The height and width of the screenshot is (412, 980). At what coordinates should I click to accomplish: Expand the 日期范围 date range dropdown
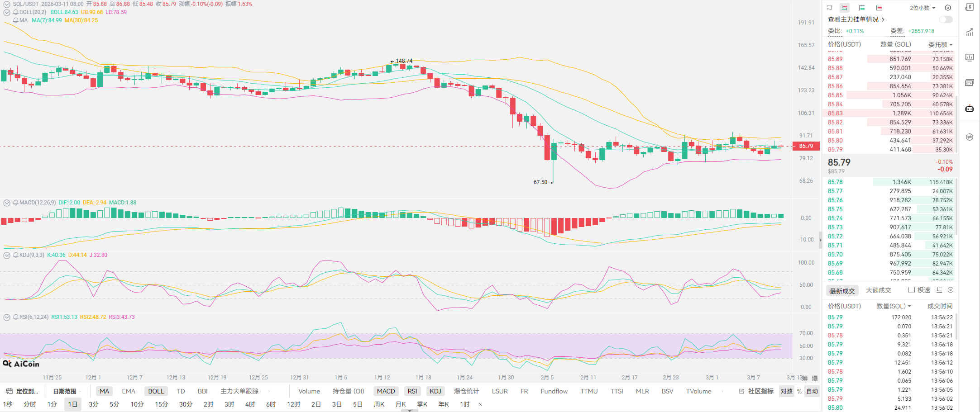[x=67, y=391]
